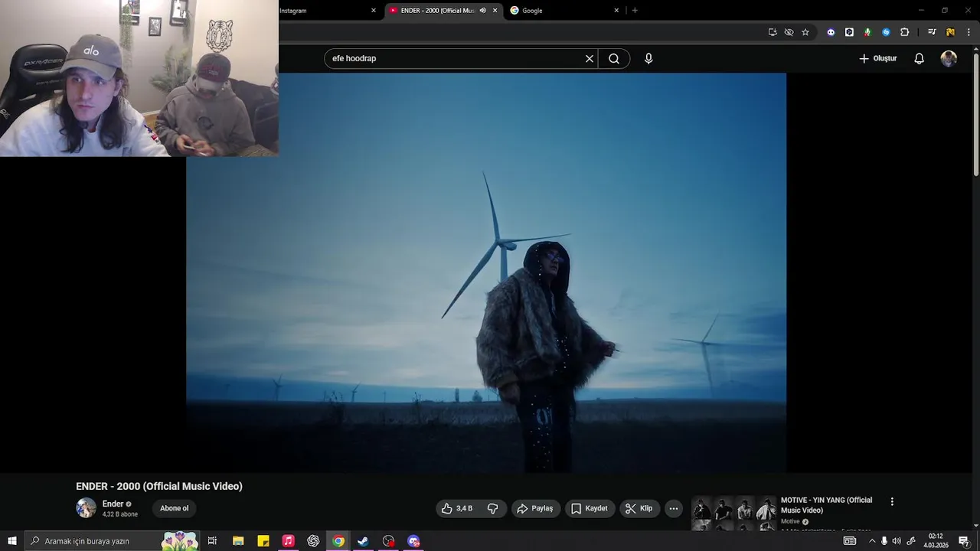The height and width of the screenshot is (551, 980).
Task: Bookmark this page with the star
Action: [x=805, y=32]
